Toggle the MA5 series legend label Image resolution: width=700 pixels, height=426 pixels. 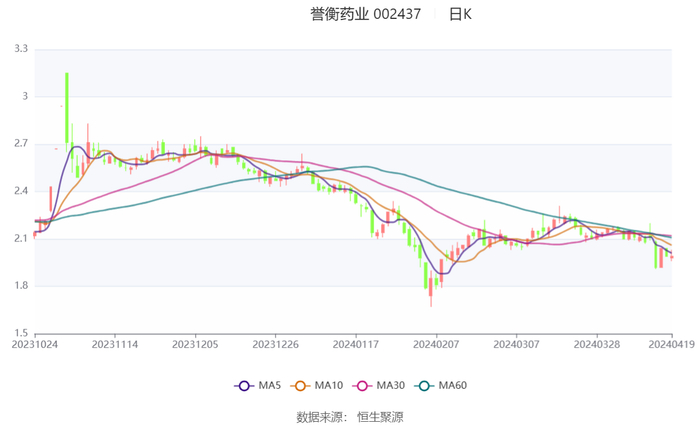pyautogui.click(x=270, y=386)
